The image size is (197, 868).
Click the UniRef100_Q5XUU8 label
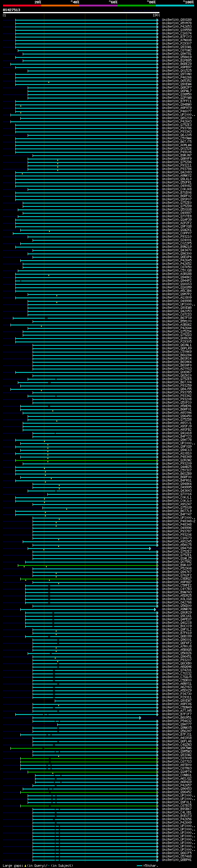pyautogui.click(x=177, y=209)
